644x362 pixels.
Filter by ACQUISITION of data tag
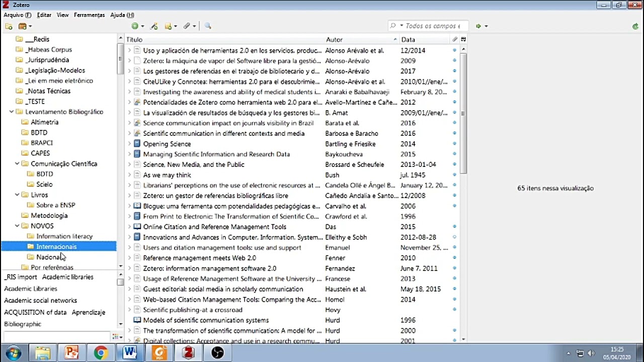[35, 312]
